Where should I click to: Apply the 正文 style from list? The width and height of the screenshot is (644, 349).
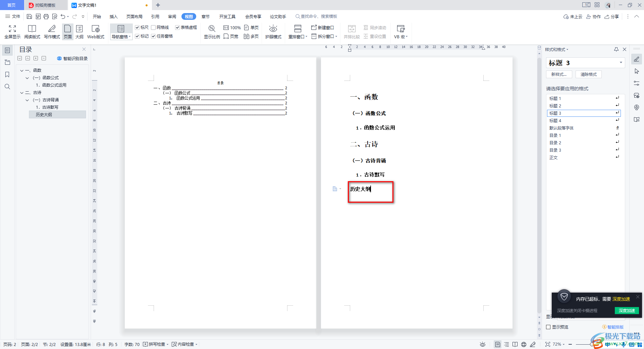point(584,157)
